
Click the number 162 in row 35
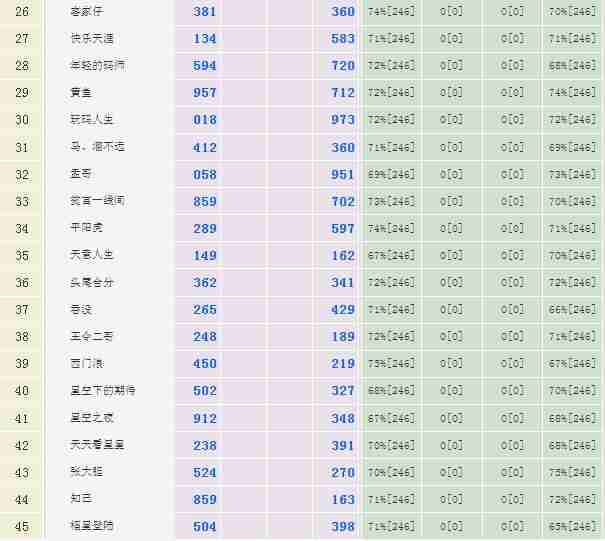(343, 256)
